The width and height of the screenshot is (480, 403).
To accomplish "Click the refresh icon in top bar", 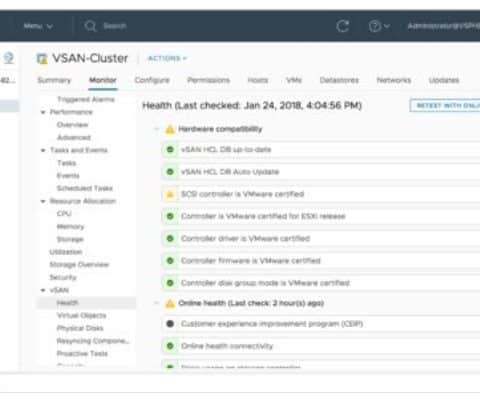I will tap(343, 26).
